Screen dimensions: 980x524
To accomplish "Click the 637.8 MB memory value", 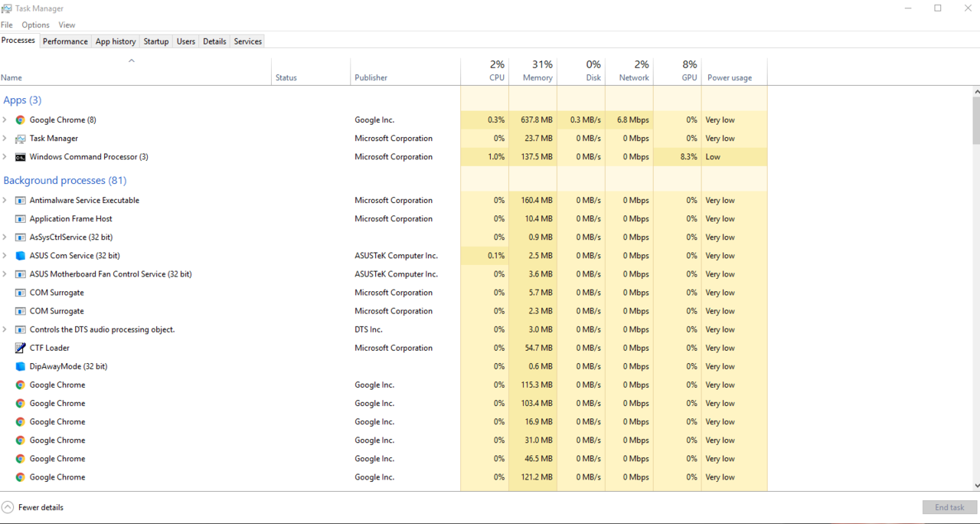I will [537, 120].
